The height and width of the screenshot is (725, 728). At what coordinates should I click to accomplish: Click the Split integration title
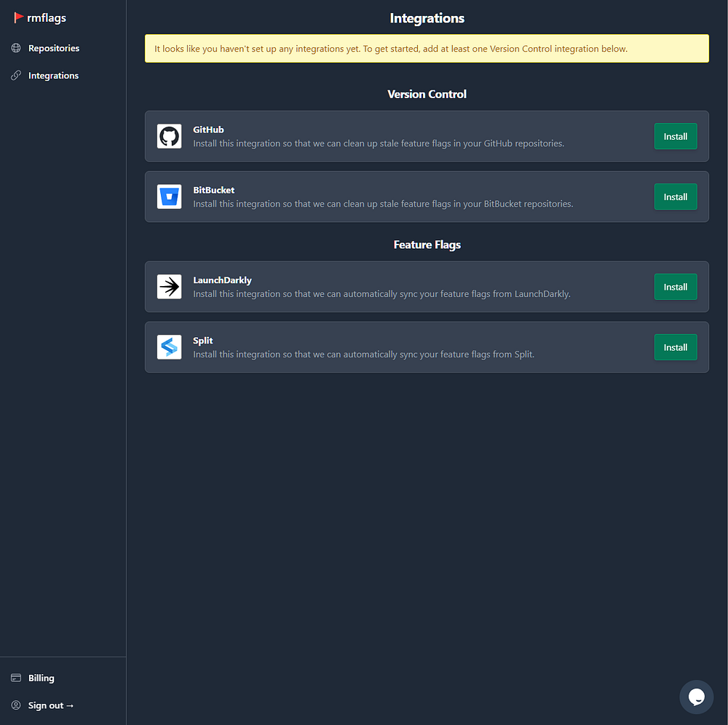203,341
